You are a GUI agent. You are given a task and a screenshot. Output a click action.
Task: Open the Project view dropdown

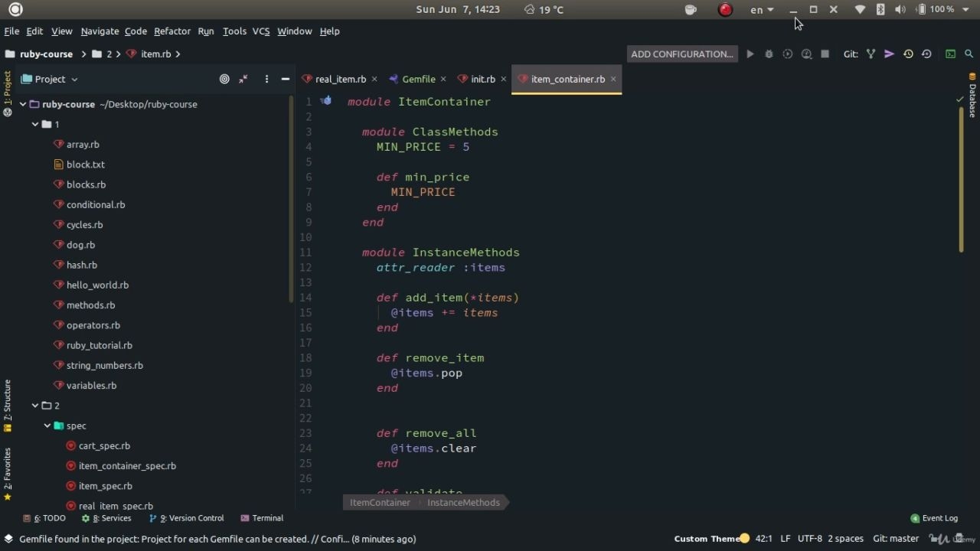point(51,79)
